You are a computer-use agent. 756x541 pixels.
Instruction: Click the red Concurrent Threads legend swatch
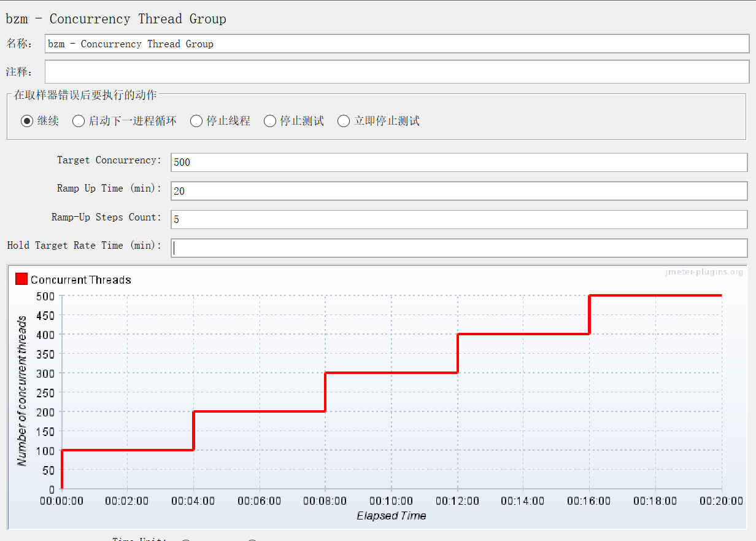21,279
